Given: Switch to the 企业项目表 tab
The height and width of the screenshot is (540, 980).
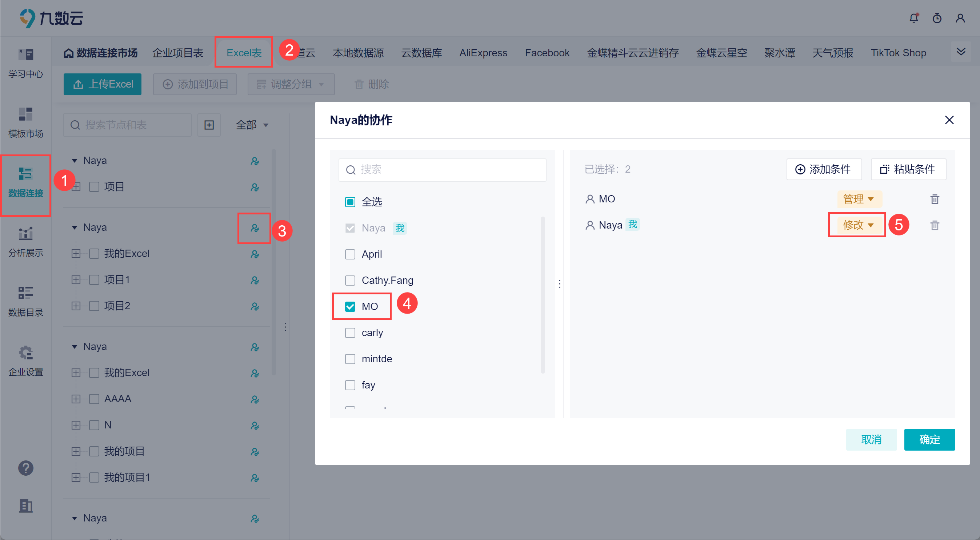Looking at the screenshot, I should tap(178, 52).
